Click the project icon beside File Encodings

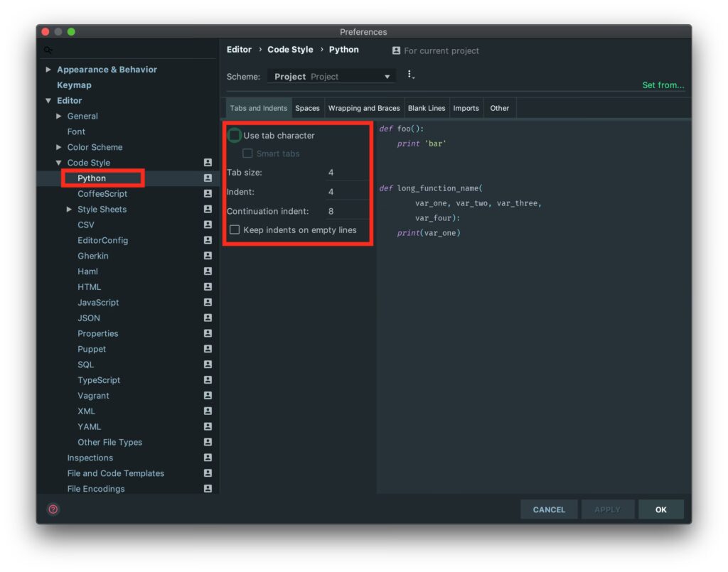208,489
